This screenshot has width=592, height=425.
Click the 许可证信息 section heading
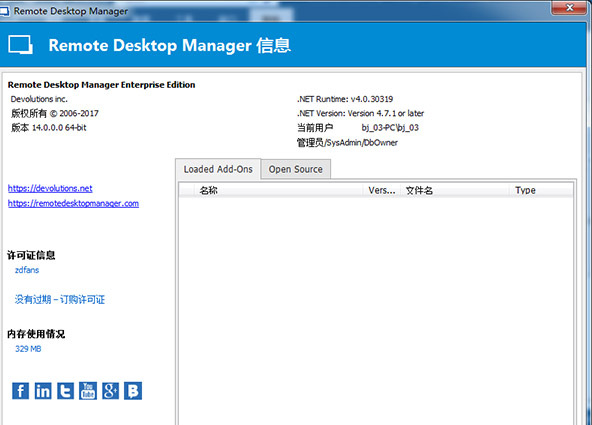31,256
